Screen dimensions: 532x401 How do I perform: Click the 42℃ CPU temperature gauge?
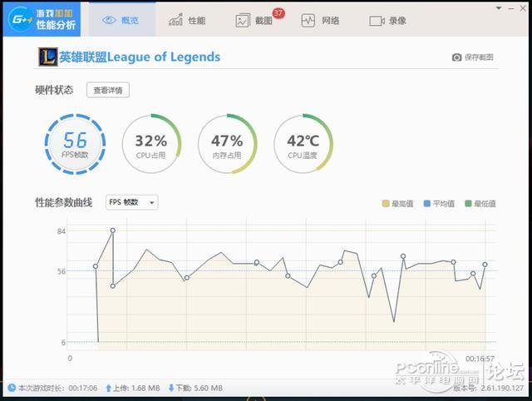coord(303,144)
